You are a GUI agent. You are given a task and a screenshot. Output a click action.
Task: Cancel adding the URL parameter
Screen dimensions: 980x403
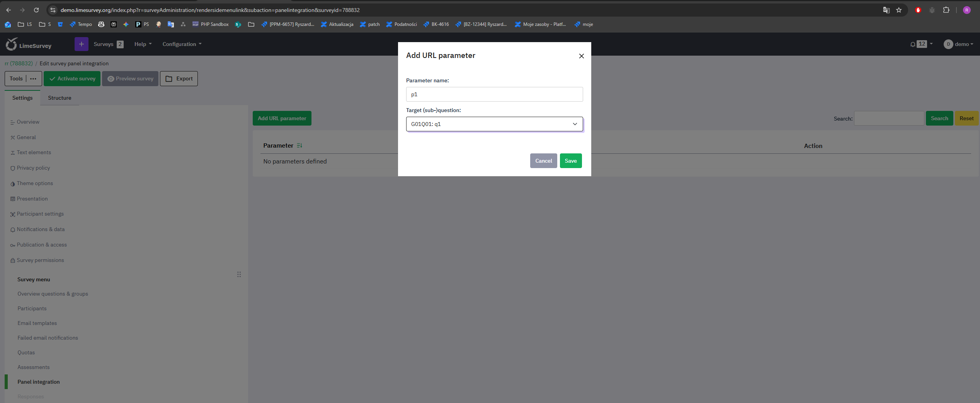pos(543,161)
